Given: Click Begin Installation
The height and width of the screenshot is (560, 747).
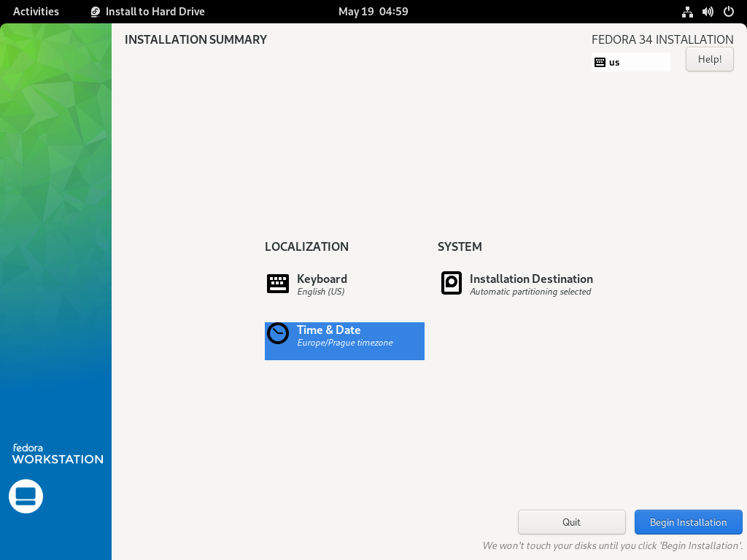Looking at the screenshot, I should [688, 522].
